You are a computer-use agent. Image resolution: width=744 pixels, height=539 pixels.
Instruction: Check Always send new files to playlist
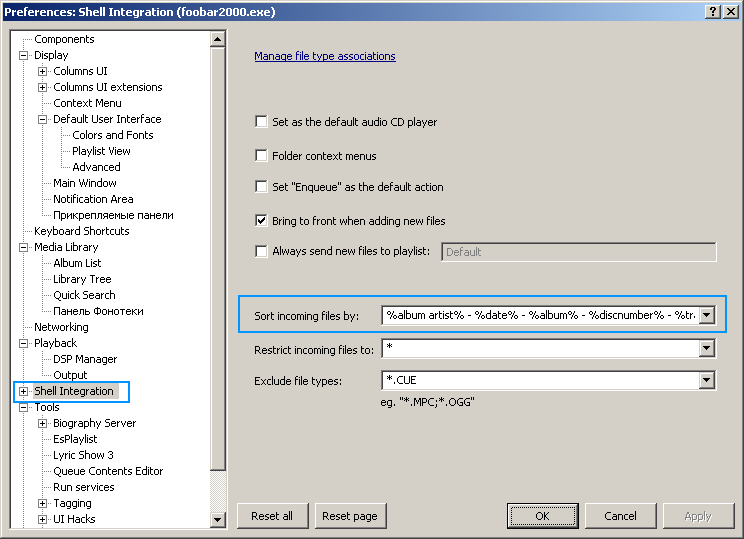[x=261, y=251]
